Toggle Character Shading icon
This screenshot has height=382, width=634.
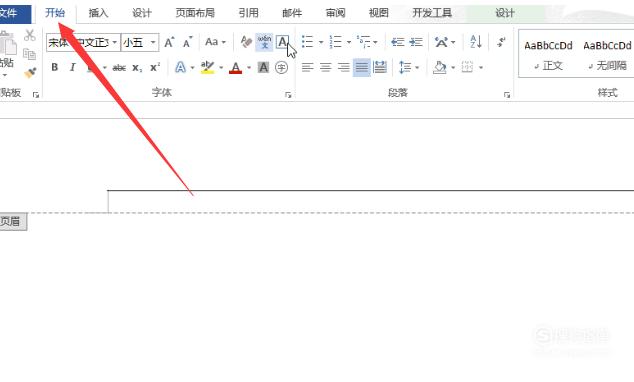(263, 67)
